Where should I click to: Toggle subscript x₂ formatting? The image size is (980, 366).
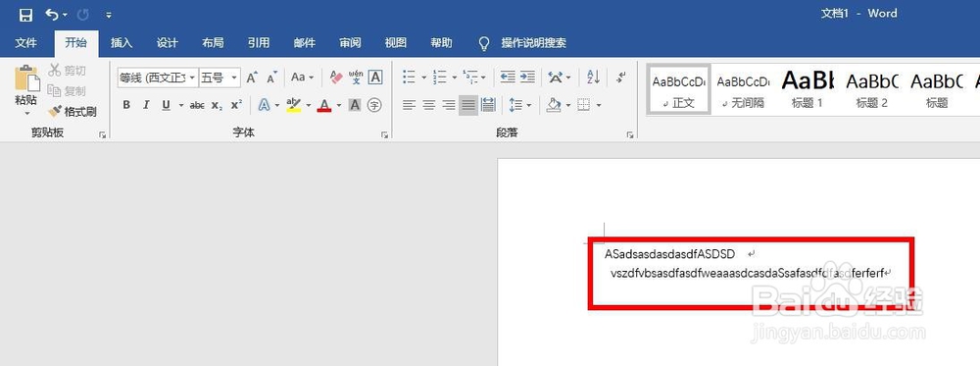pyautogui.click(x=217, y=105)
